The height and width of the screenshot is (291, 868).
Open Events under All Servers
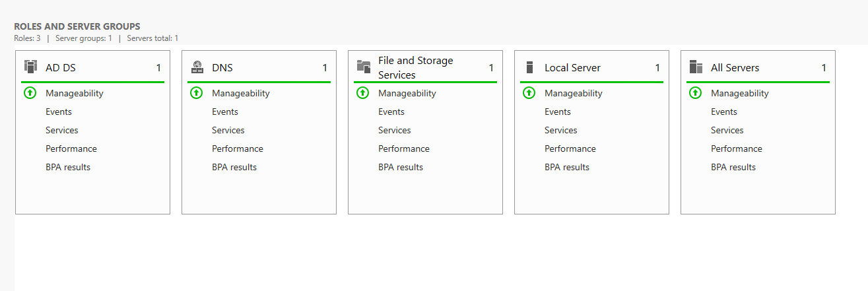pos(724,112)
